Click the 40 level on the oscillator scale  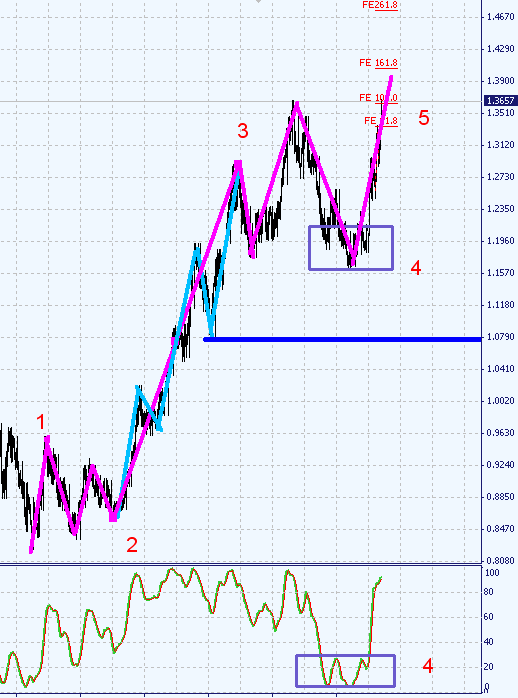(x=489, y=642)
